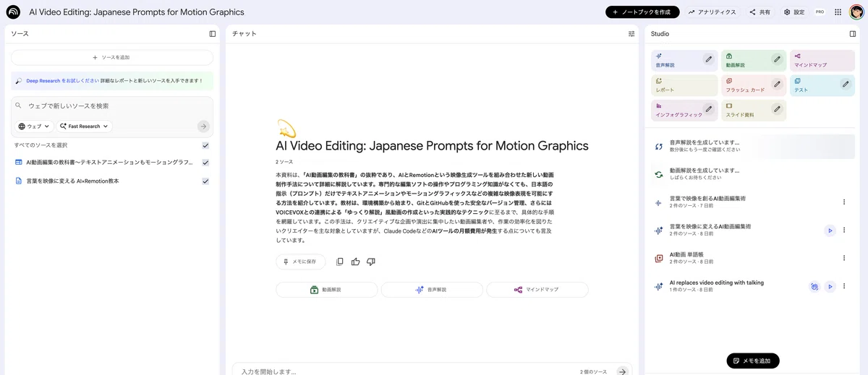Open more options for AI動画 単語帳

(844, 258)
